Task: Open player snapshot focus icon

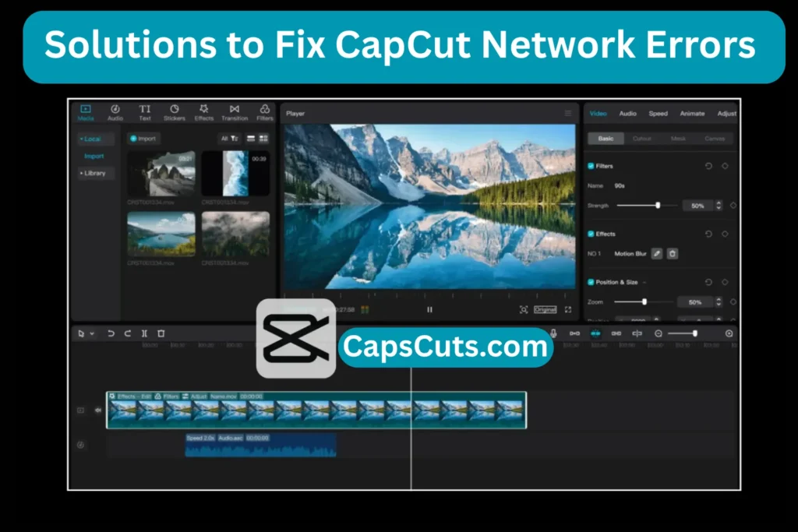Action: coord(524,309)
